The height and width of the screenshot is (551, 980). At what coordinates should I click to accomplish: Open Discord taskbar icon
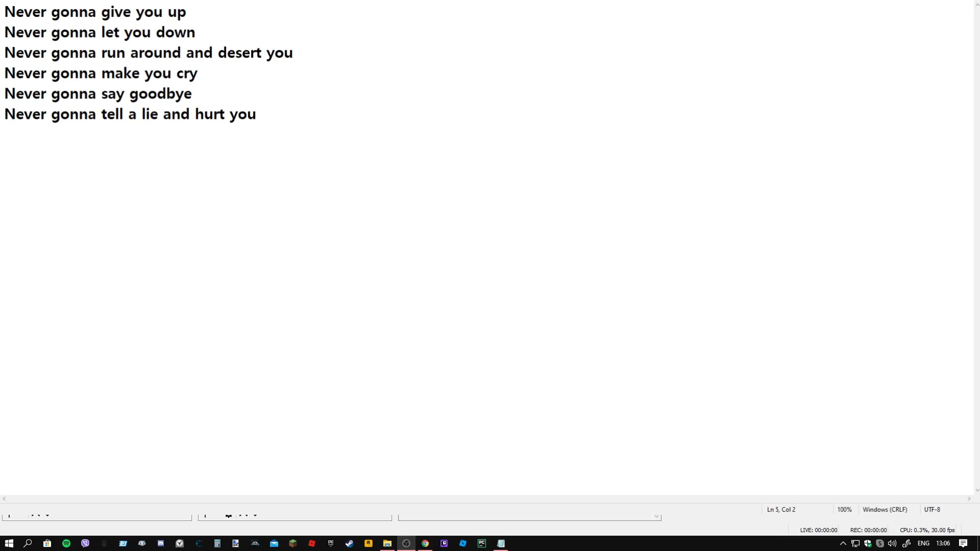[x=160, y=543]
